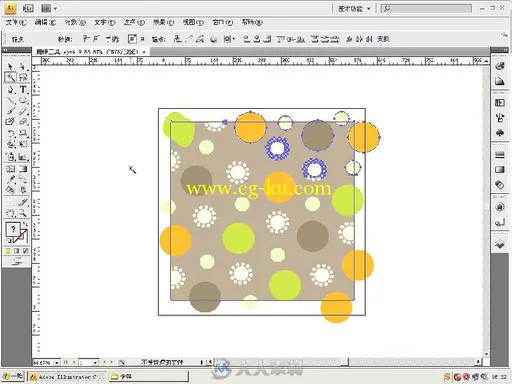This screenshot has width=512, height=384.
Task: Select the Line Segment tool
Action: pyautogui.click(x=10, y=100)
